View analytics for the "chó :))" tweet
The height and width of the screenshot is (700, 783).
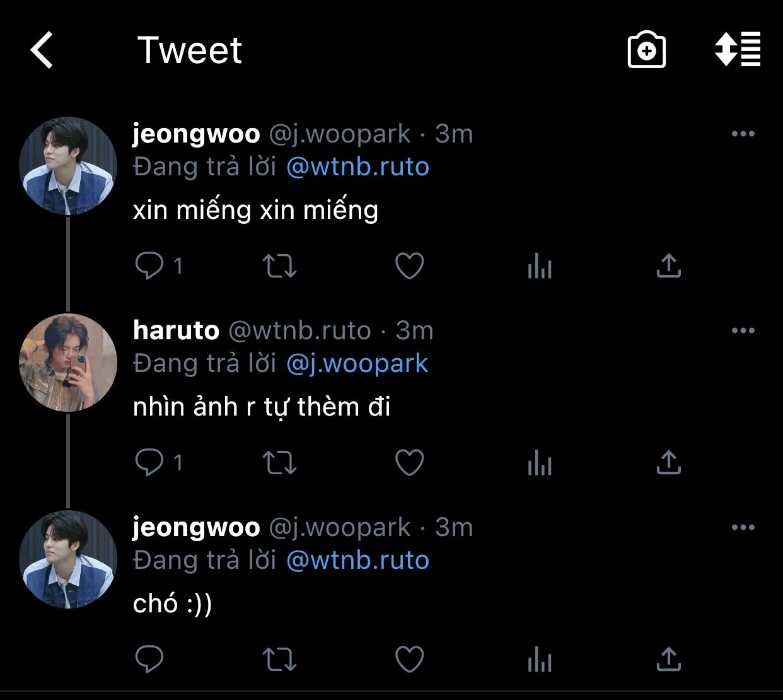pos(539,660)
